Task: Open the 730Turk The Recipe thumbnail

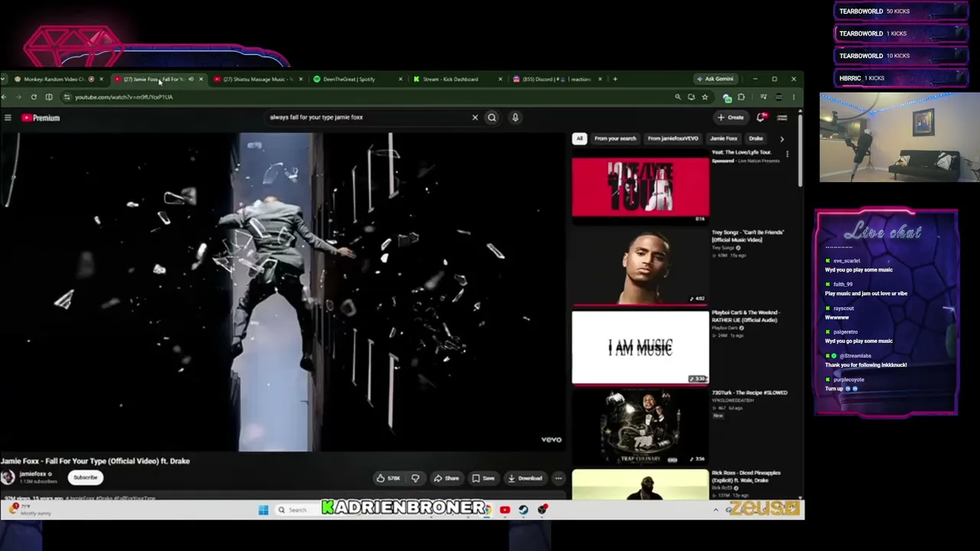Action: (x=641, y=427)
